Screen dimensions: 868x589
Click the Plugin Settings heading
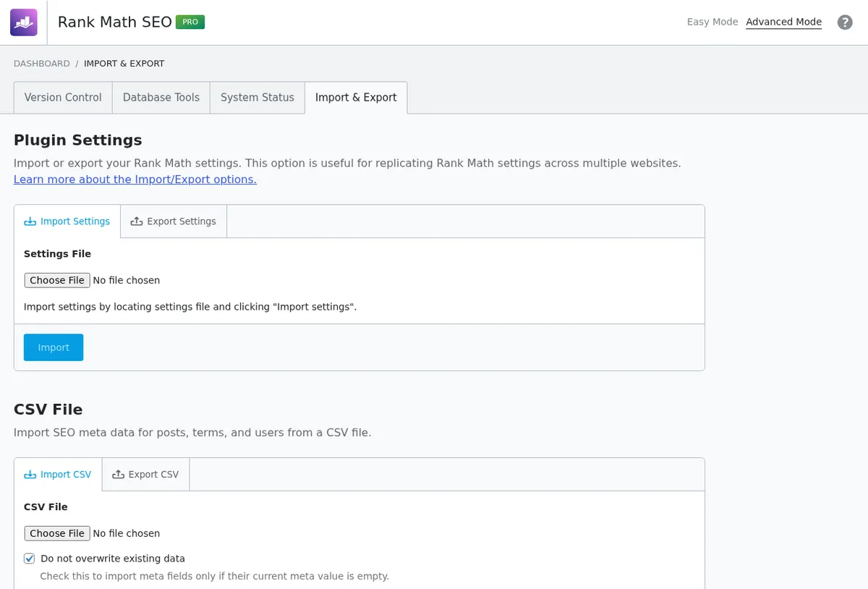click(x=78, y=140)
